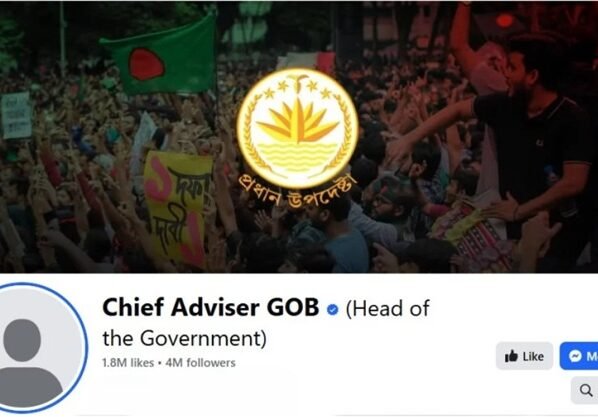Click the Like text label on the gray button

point(533,356)
